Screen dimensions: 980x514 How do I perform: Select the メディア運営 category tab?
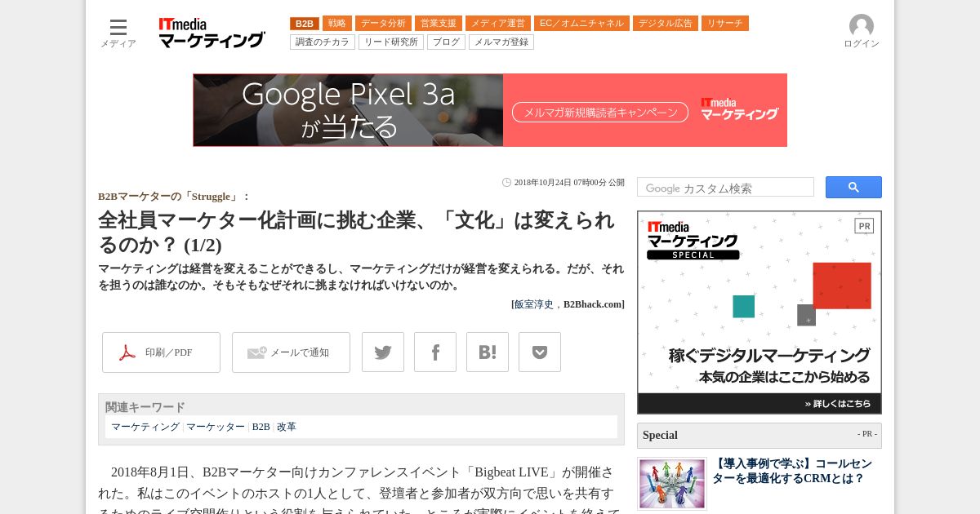[x=498, y=24]
